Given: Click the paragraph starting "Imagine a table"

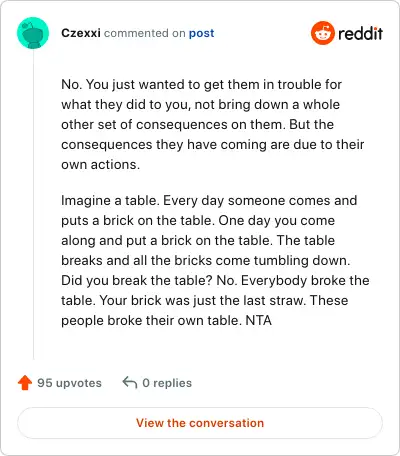Looking at the screenshot, I should pyautogui.click(x=215, y=260).
